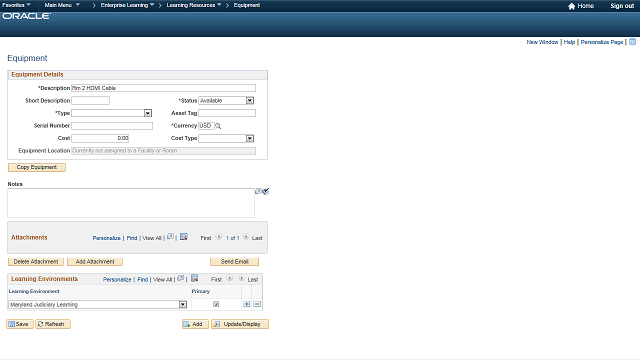Click Add Attachment button
Screen dimensions: 640x360
tap(95, 262)
